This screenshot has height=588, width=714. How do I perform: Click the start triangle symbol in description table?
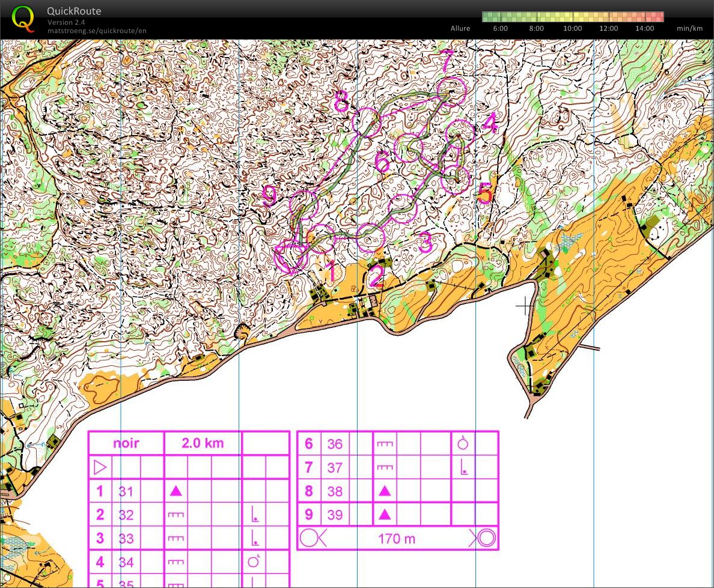pos(100,467)
